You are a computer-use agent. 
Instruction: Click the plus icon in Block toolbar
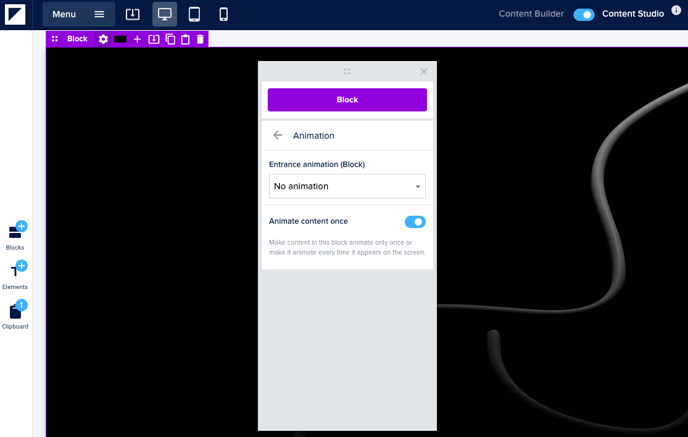point(137,39)
